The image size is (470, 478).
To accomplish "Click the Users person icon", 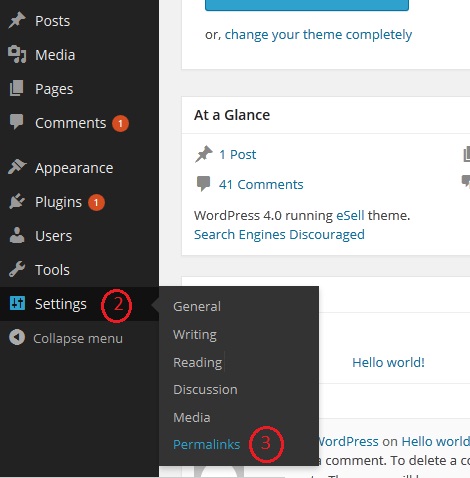I will 17,235.
